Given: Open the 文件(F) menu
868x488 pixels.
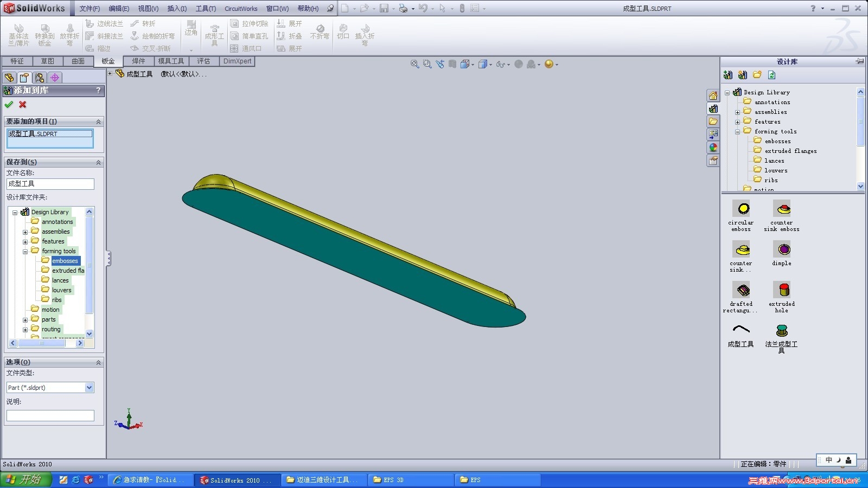Looking at the screenshot, I should coord(90,9).
